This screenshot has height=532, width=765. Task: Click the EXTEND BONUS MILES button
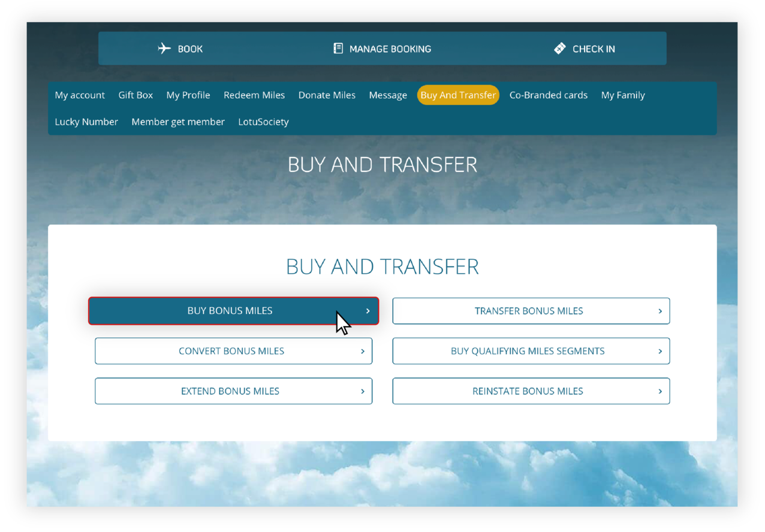coord(233,391)
